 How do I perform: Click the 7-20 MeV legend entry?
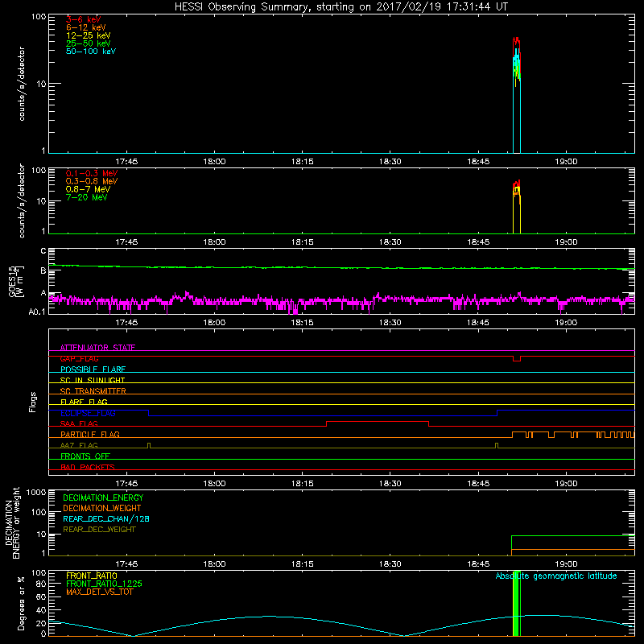tap(86, 197)
